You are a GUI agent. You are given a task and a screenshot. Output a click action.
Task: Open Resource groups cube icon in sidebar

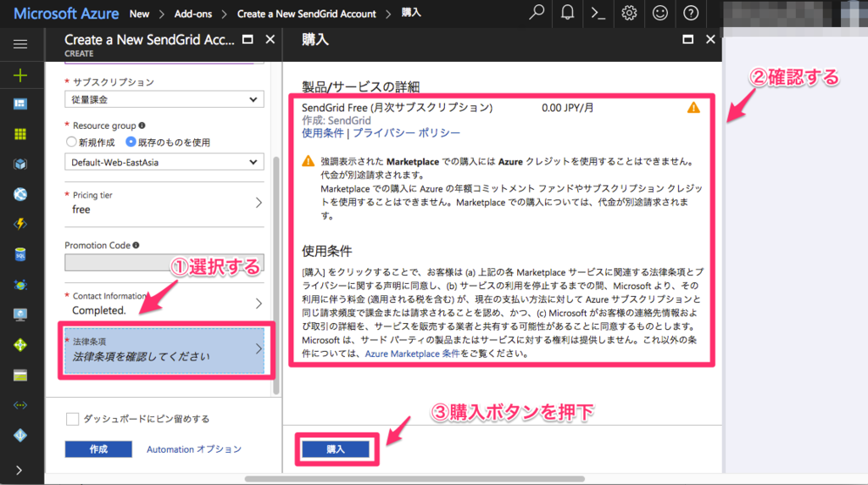pyautogui.click(x=20, y=164)
